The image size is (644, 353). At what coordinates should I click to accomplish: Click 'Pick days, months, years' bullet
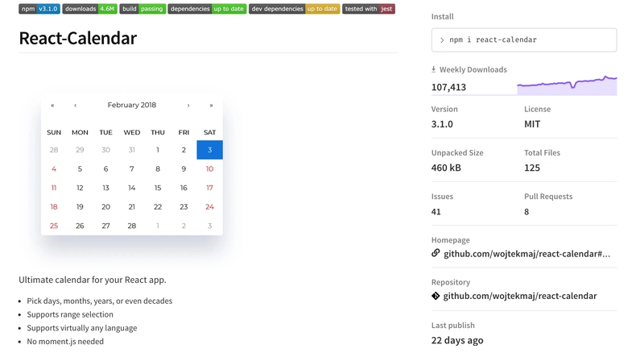[100, 301]
